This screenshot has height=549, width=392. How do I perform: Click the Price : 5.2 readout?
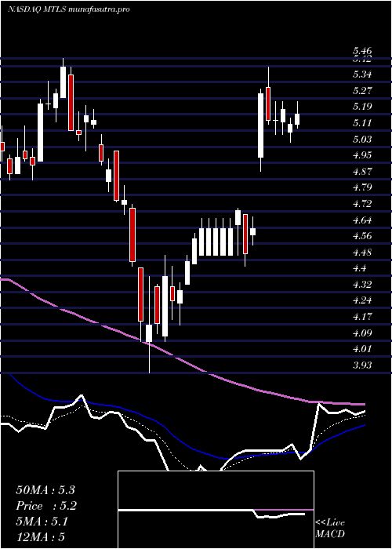(46, 506)
